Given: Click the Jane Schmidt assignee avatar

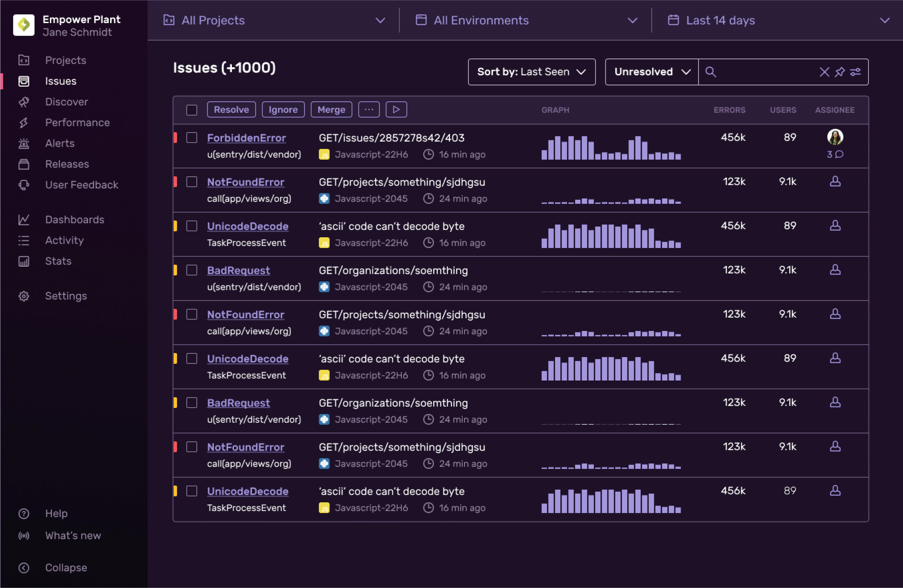Looking at the screenshot, I should (835, 137).
